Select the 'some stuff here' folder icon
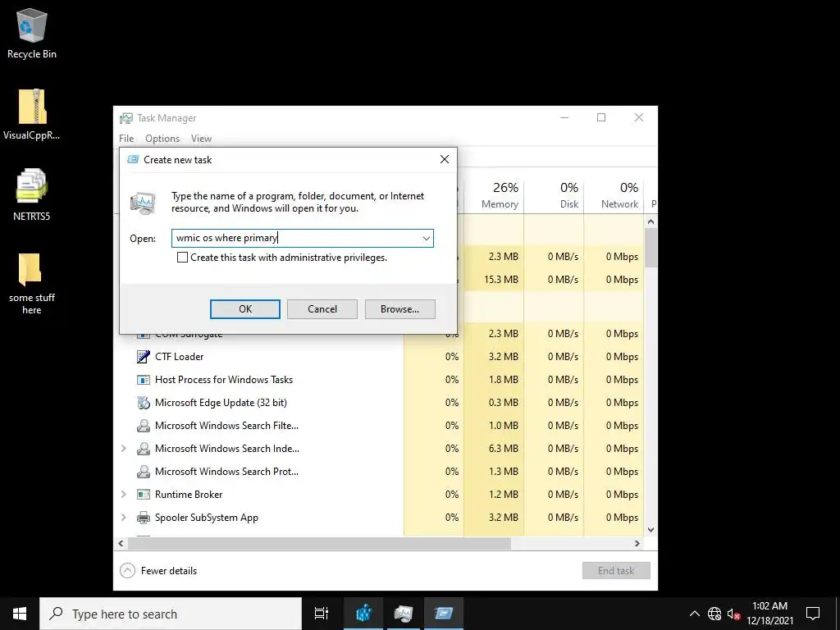This screenshot has width=840, height=630. click(x=30, y=270)
